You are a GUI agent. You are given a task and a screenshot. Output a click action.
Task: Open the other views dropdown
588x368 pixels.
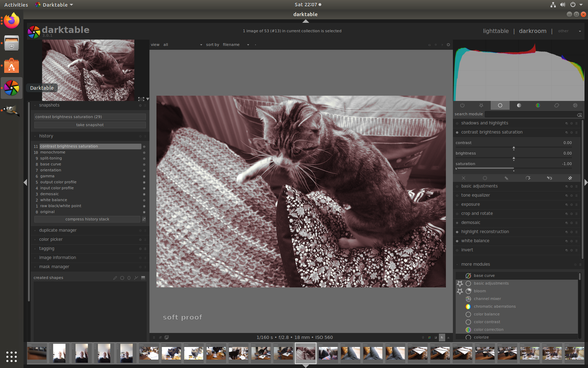click(x=569, y=31)
